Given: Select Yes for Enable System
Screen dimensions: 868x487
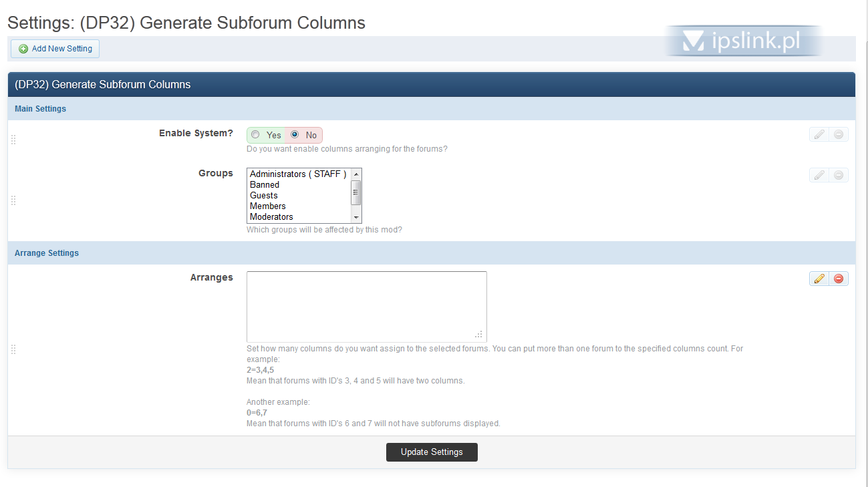Looking at the screenshot, I should tap(256, 135).
